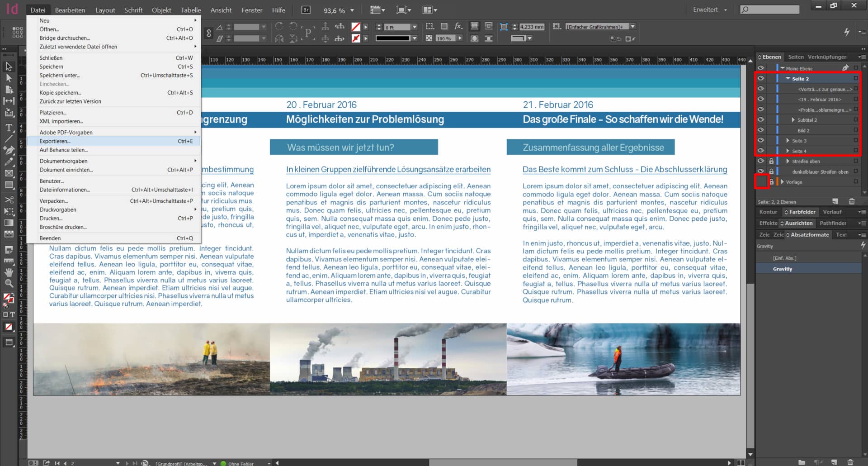Expand the Subtitel 2 group
Image resolution: width=868 pixels, height=466 pixels.
point(793,119)
